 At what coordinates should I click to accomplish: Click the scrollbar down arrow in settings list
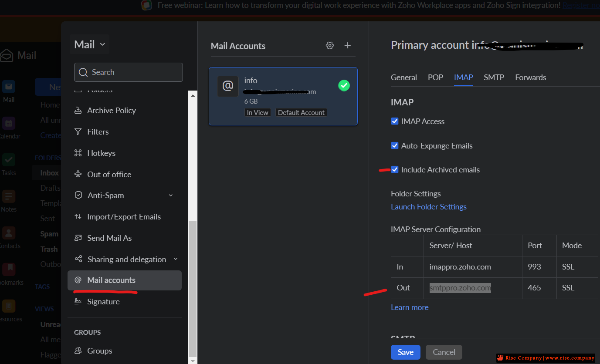[193, 360]
